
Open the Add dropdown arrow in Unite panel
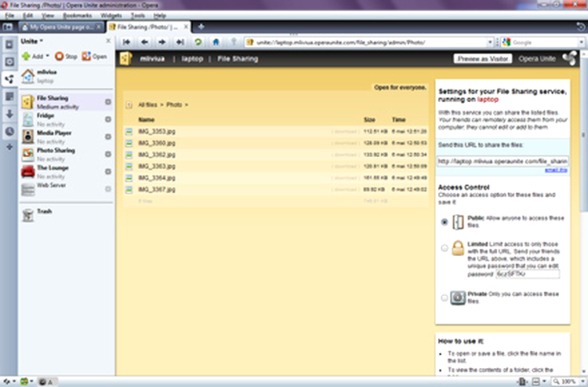[x=48, y=57]
